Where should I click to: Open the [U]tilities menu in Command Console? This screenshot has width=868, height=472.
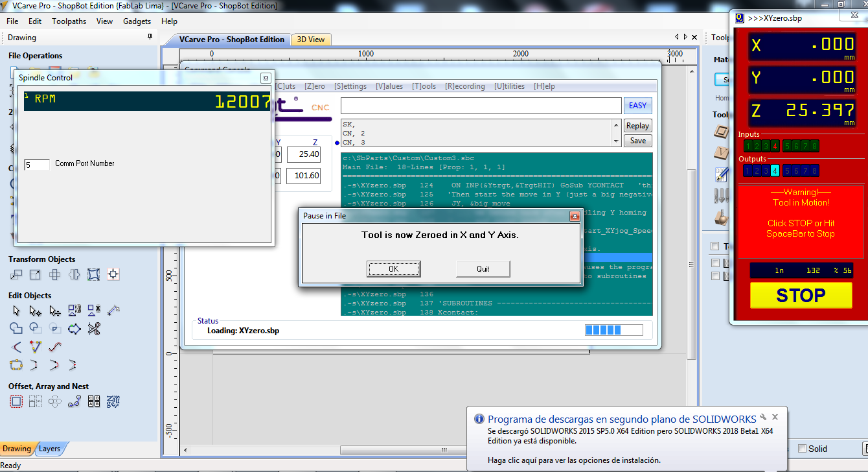[509, 86]
